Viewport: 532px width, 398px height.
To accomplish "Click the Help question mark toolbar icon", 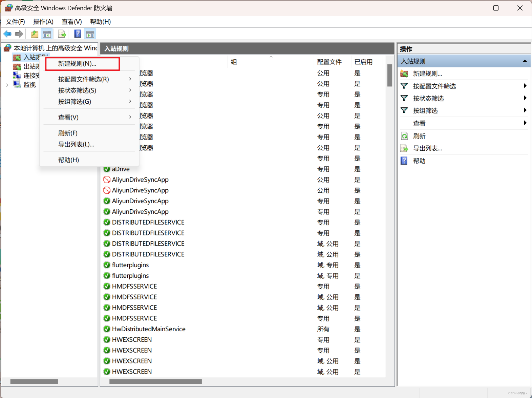I will (78, 34).
